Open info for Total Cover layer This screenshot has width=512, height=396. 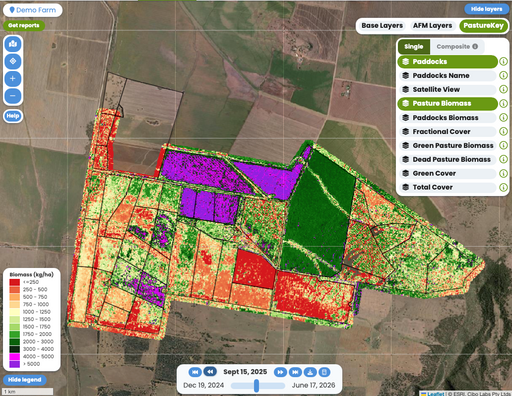[x=503, y=187]
